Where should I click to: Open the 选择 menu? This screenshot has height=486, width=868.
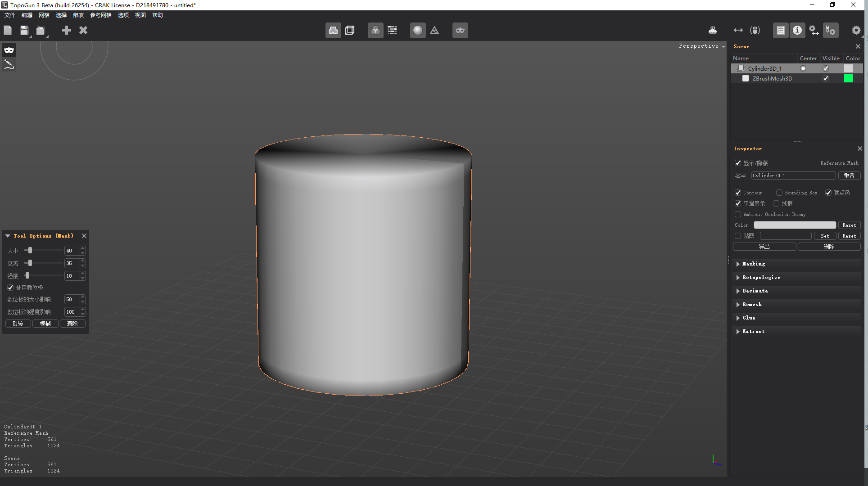[x=61, y=15]
